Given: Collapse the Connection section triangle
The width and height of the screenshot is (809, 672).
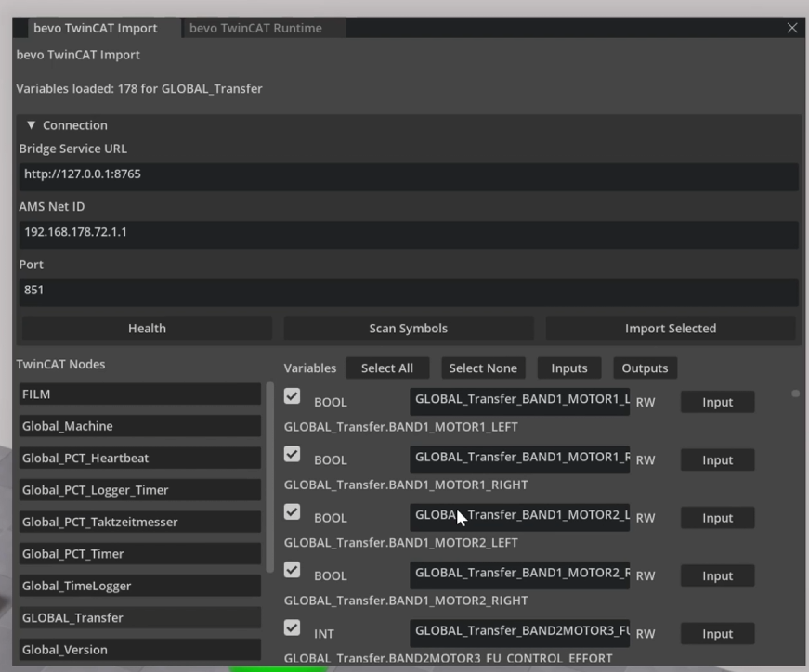Looking at the screenshot, I should [x=31, y=125].
